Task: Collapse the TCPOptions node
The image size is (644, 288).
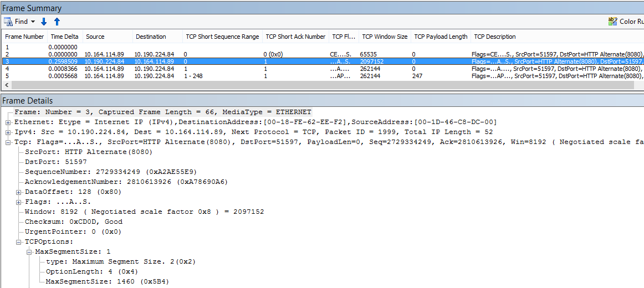Action: (18, 242)
